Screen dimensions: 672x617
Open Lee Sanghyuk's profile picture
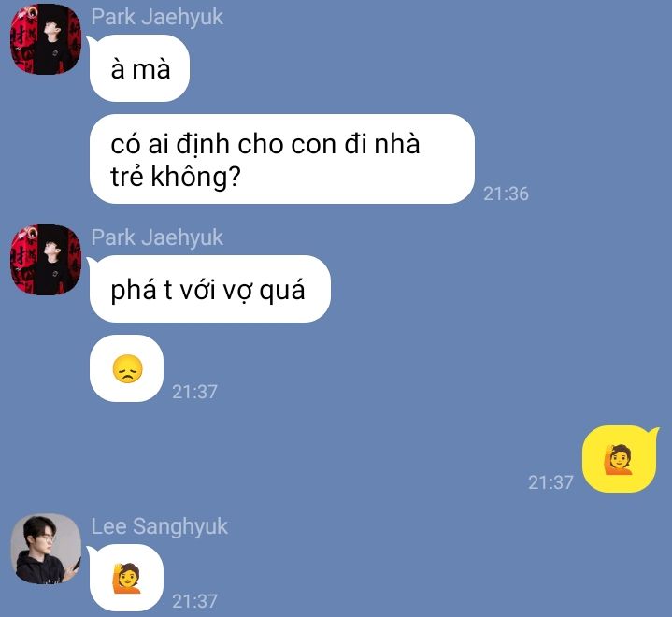pyautogui.click(x=46, y=549)
